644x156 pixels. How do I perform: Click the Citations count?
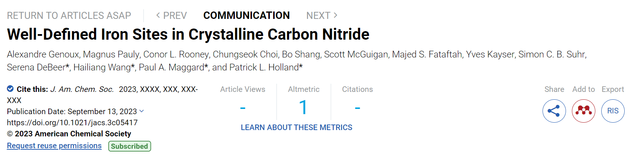pyautogui.click(x=357, y=108)
